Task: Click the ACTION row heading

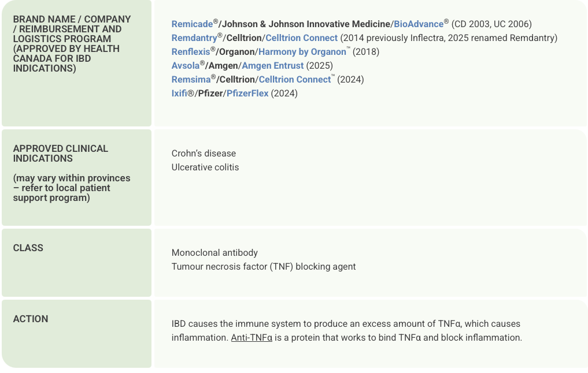Action: 31,319
